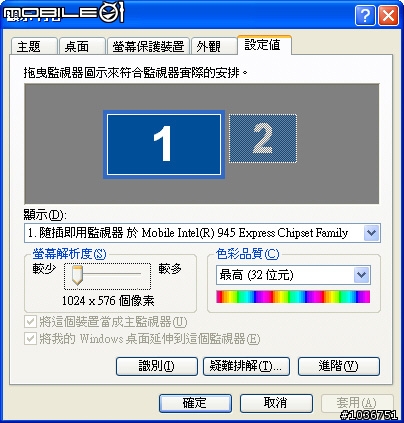The height and width of the screenshot is (423, 404).
Task: Click the 識別(I) button
Action: 157,366
